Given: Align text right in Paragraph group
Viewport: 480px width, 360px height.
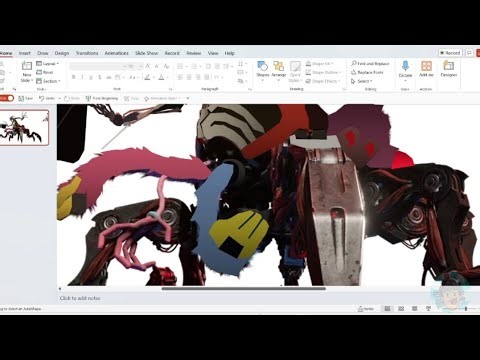Looking at the screenshot, I should [x=198, y=77].
